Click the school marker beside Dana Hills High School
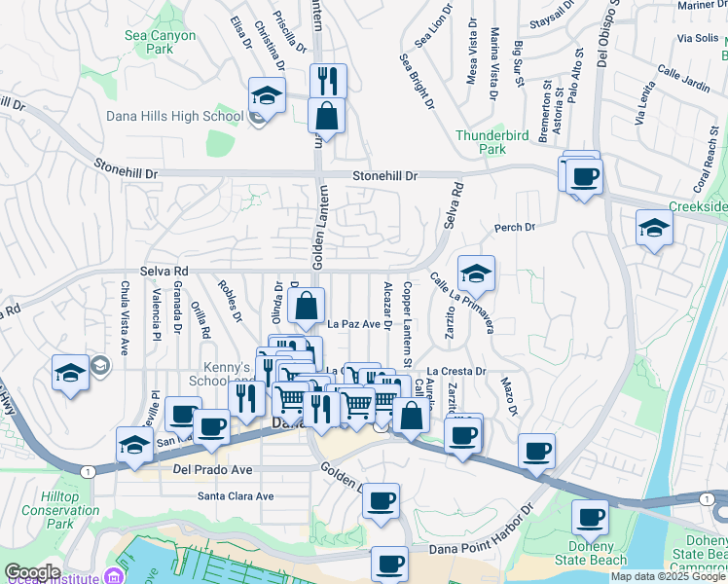Image resolution: width=728 pixels, height=584 pixels. tap(267, 95)
